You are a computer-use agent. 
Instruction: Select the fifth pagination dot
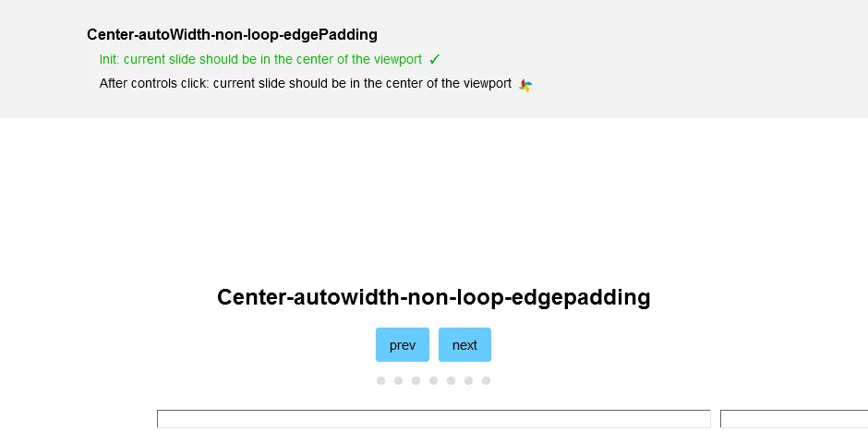tap(452, 380)
